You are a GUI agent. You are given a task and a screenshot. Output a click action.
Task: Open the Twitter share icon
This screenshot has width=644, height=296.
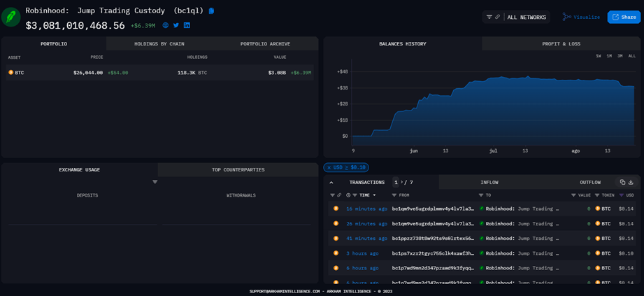(176, 25)
